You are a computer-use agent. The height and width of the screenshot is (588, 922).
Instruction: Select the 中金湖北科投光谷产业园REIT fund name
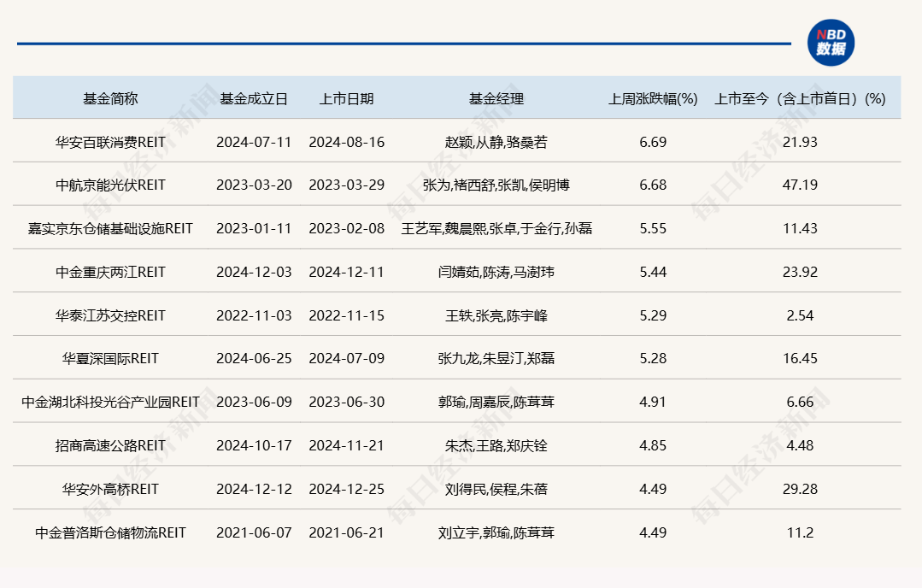[x=110, y=402]
